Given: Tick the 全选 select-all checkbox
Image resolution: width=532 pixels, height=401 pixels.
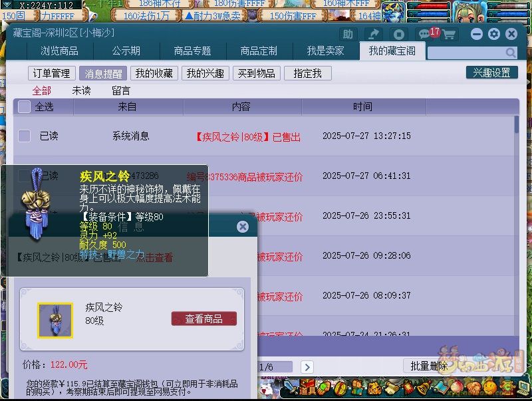Looking at the screenshot, I should (24, 107).
